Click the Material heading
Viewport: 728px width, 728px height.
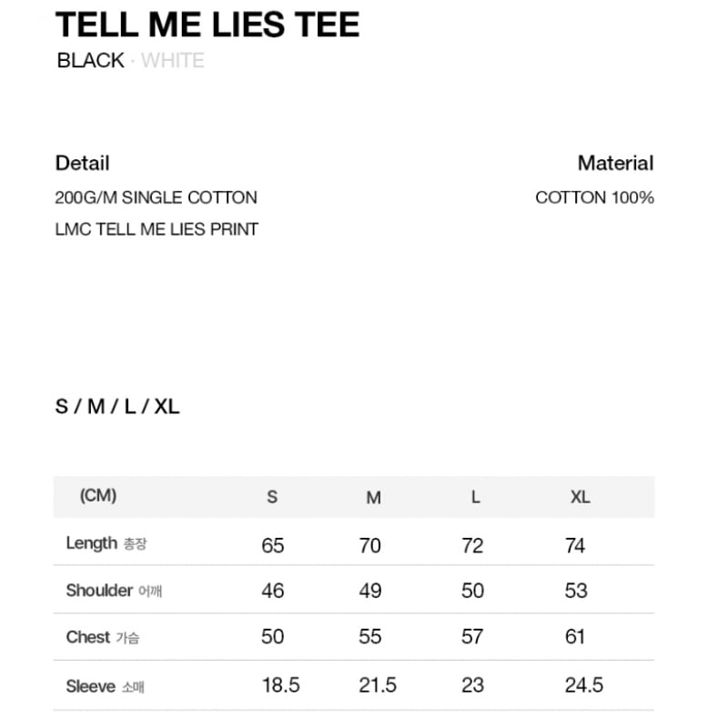click(616, 163)
